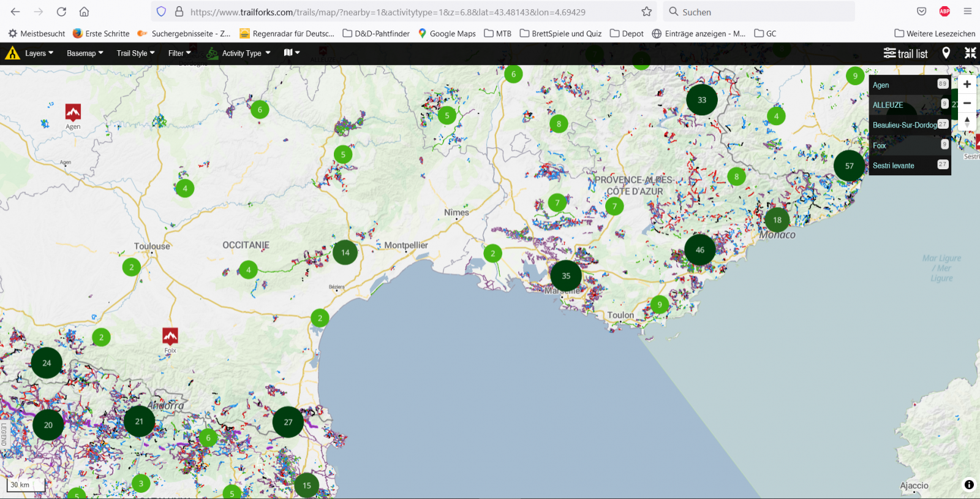
Task: Open the Trail Style dropdown
Action: pyautogui.click(x=135, y=53)
